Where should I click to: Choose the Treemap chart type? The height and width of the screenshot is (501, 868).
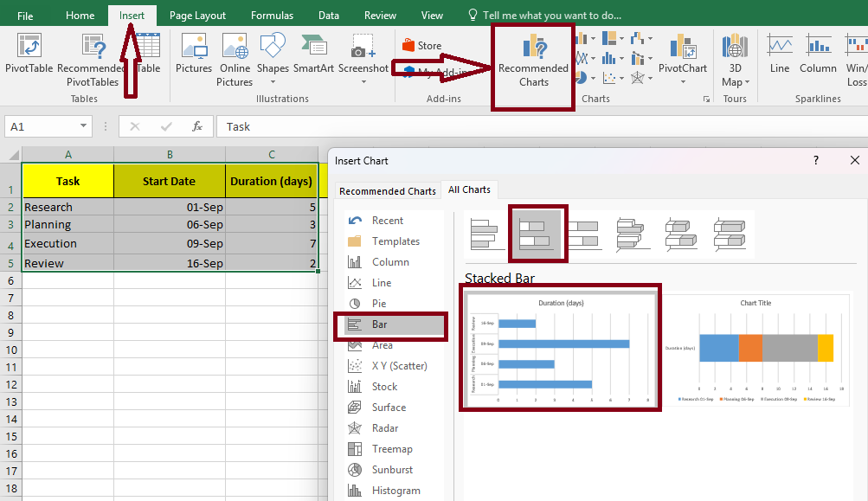391,449
